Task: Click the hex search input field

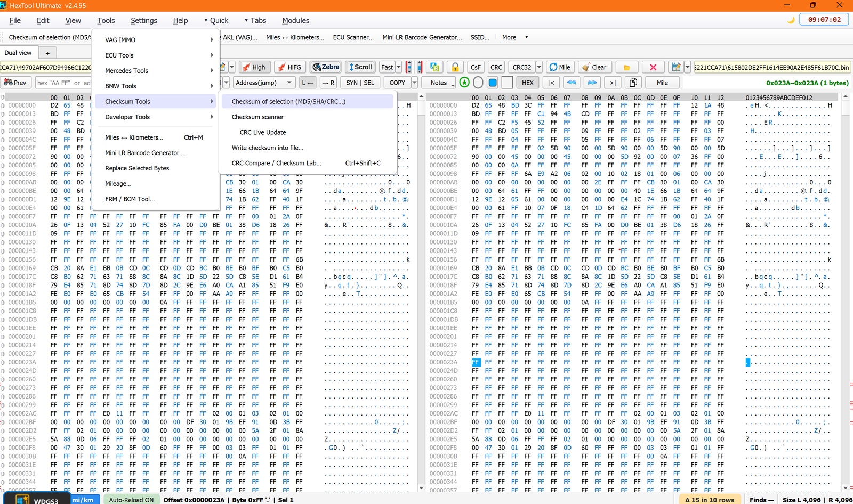Action: pos(63,83)
